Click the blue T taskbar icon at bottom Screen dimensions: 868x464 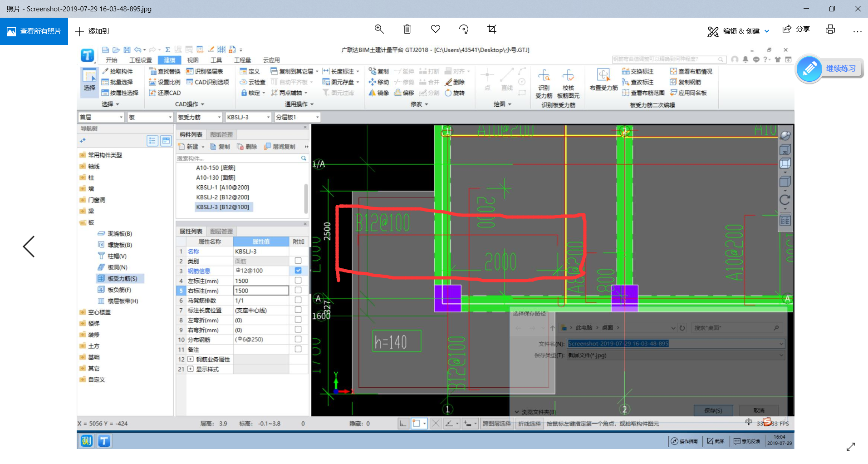point(104,440)
